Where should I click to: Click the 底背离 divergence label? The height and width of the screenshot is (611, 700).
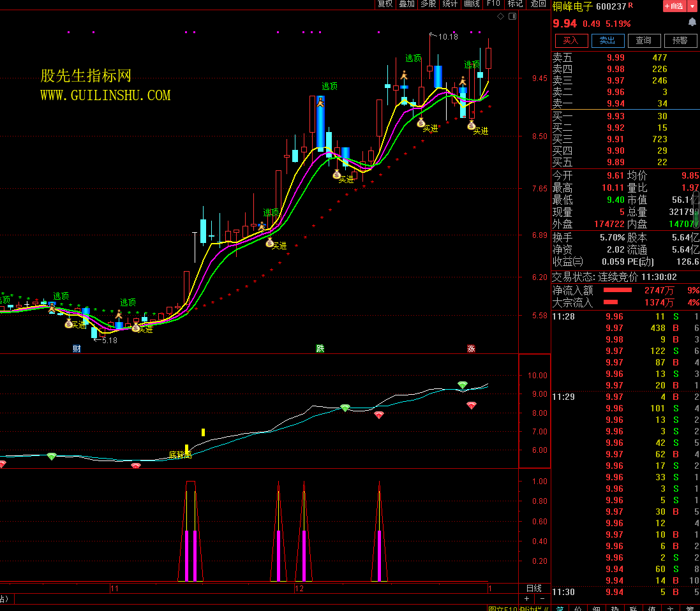point(181,455)
